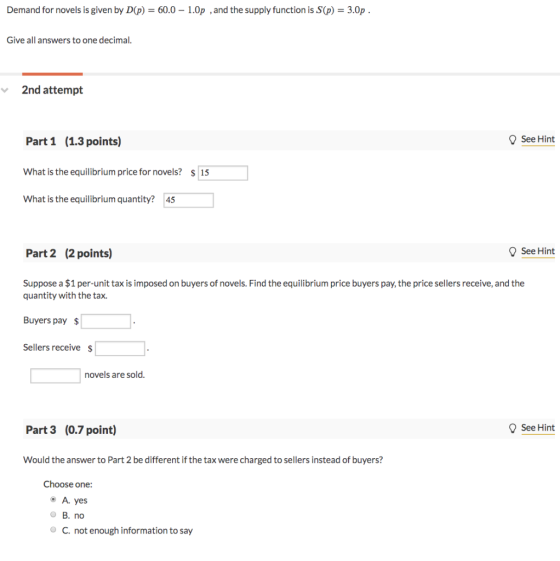The width and height of the screenshot is (560, 561).
Task: Click the lightbulb hint icon in Part 2
Action: pyautogui.click(x=512, y=252)
